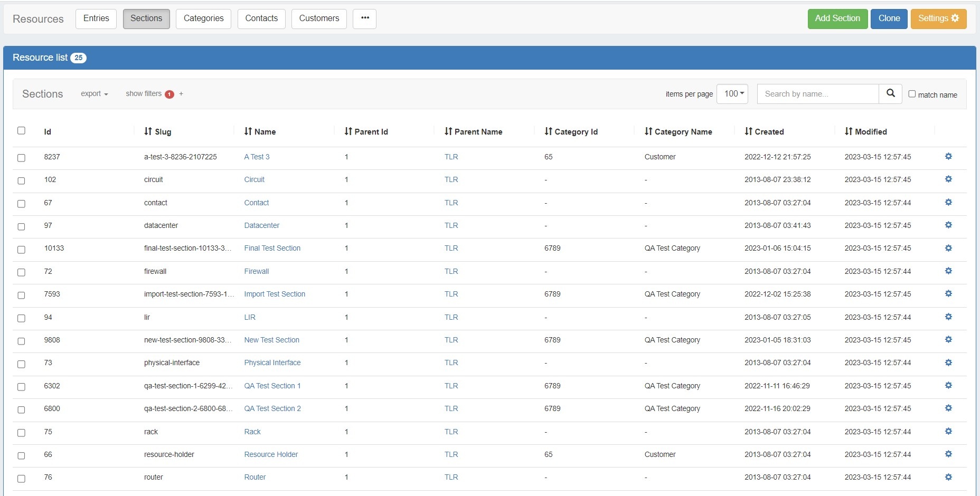Switch to the Entries tab
Viewport: 980px width, 496px height.
(x=96, y=18)
